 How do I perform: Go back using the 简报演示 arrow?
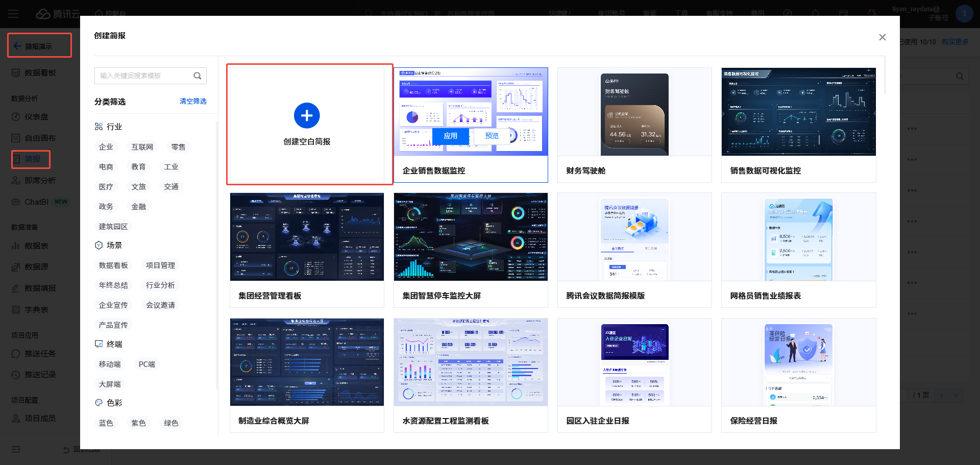coord(17,46)
